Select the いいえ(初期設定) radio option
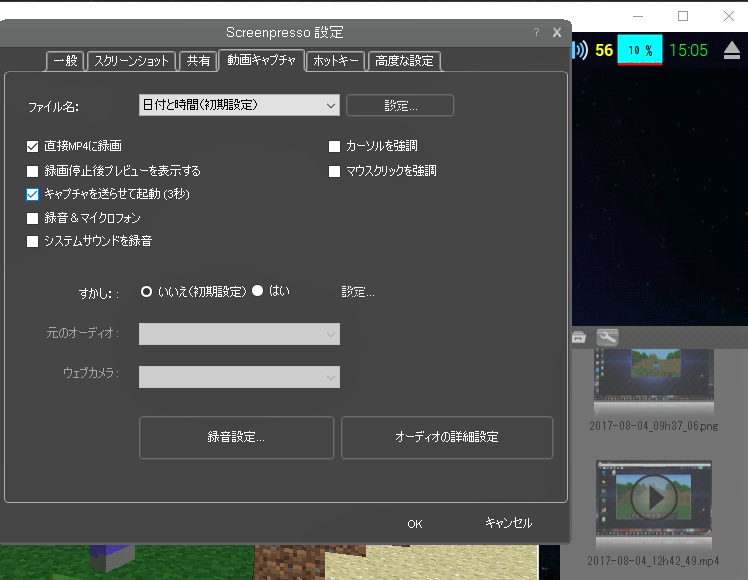 (146, 291)
